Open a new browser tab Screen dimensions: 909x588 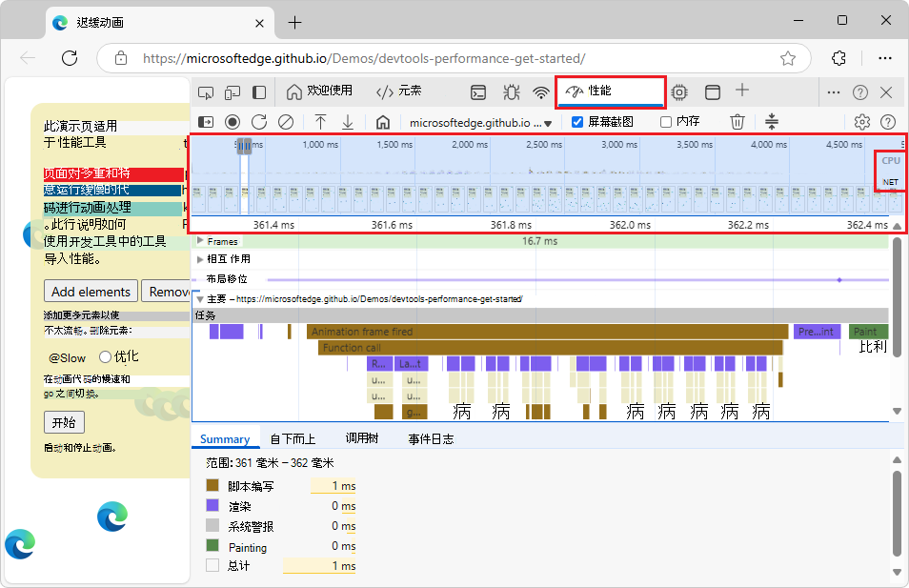coord(295,23)
